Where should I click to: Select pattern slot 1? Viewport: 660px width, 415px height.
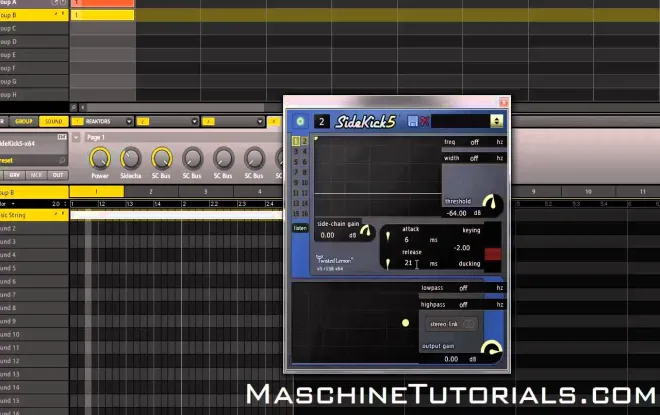tap(97, 192)
